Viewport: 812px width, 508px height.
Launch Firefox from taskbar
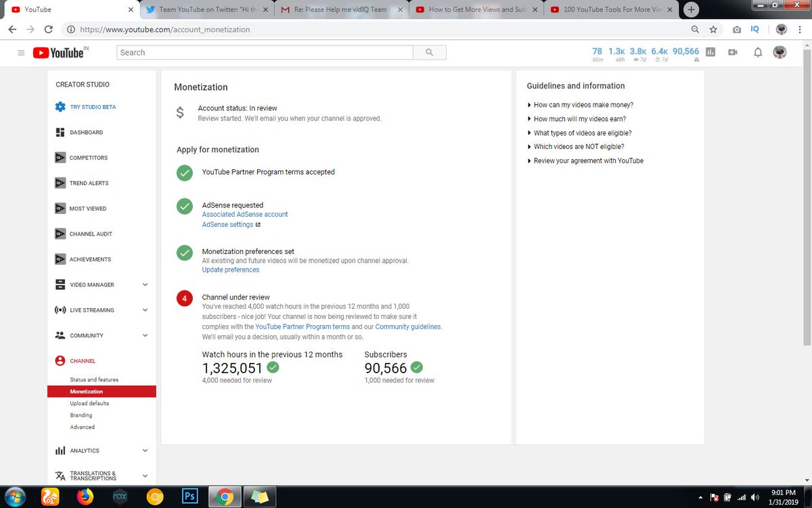click(85, 496)
